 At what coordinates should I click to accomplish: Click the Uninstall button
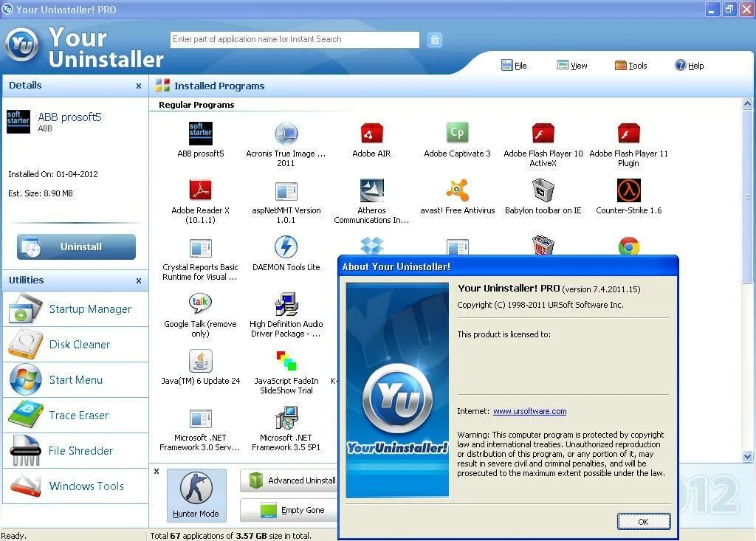tap(76, 247)
